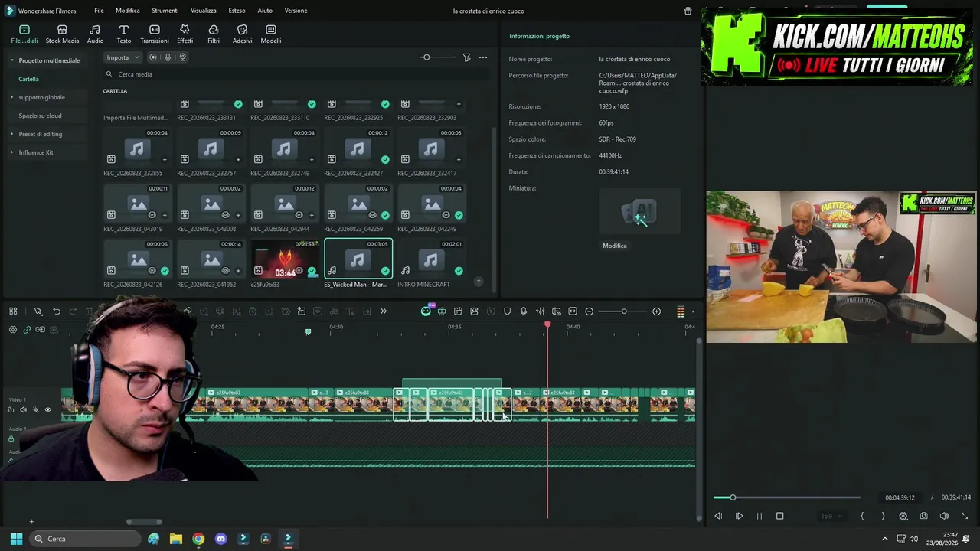The image size is (980, 551).
Task: Click the microphone voiceover record icon
Action: click(x=168, y=57)
